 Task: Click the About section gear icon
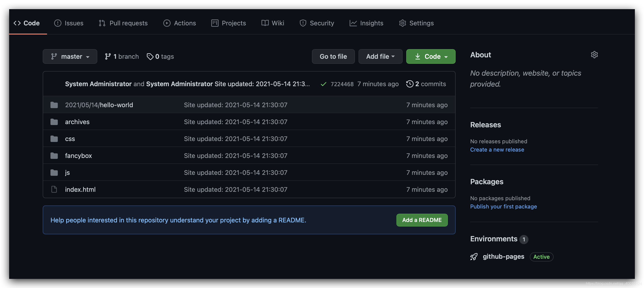(x=594, y=55)
